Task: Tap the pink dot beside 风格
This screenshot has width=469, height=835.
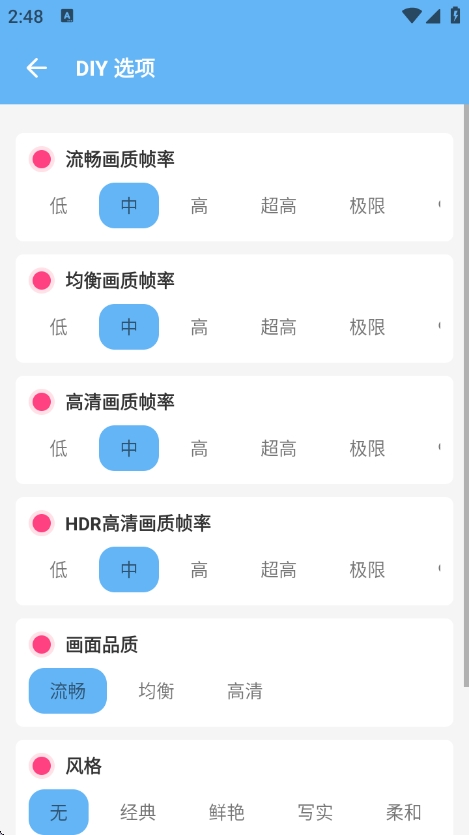Action: pos(42,766)
